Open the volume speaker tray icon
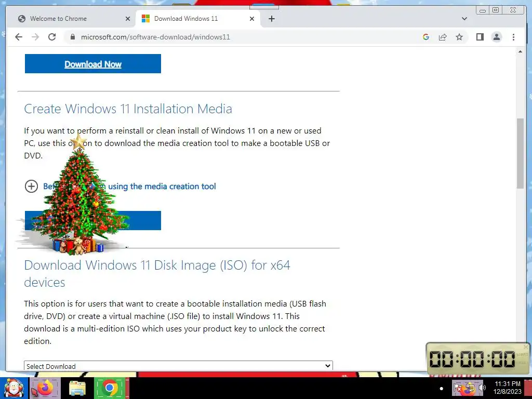 tap(482, 388)
